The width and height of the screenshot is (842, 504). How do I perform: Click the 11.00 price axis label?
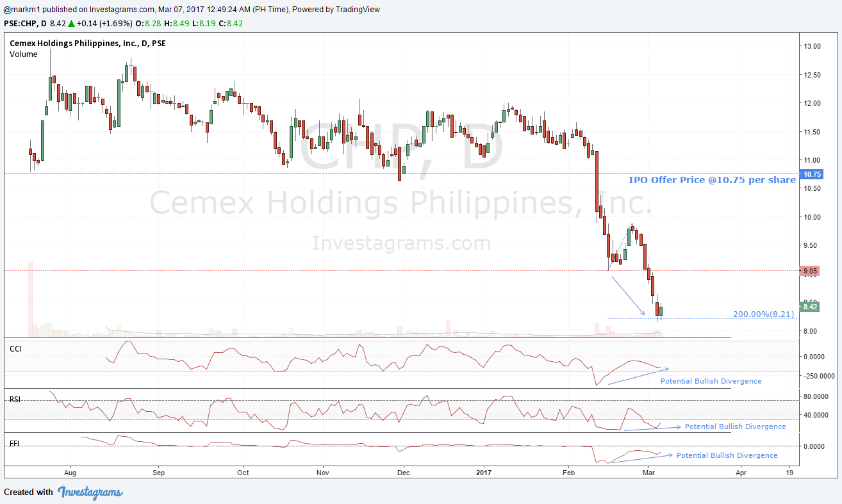[x=813, y=160]
